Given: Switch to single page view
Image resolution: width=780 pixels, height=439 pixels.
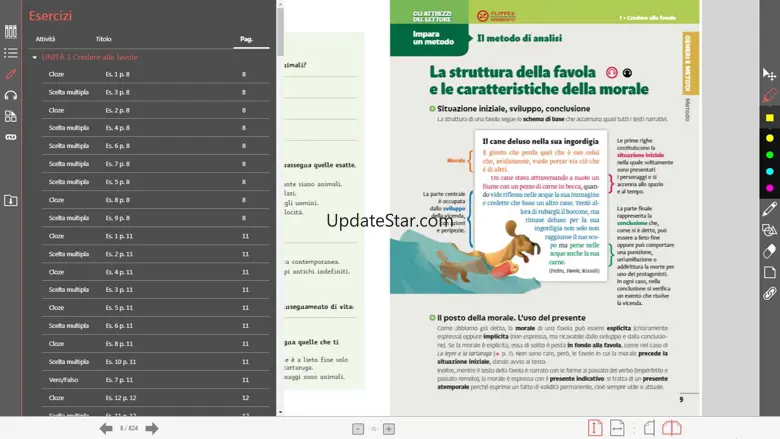Looking at the screenshot, I should point(649,428).
